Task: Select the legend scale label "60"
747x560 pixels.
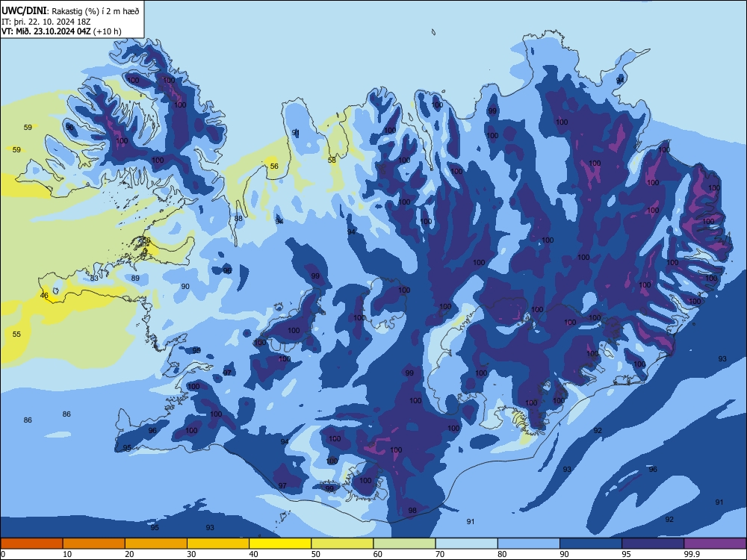Action: click(378, 554)
